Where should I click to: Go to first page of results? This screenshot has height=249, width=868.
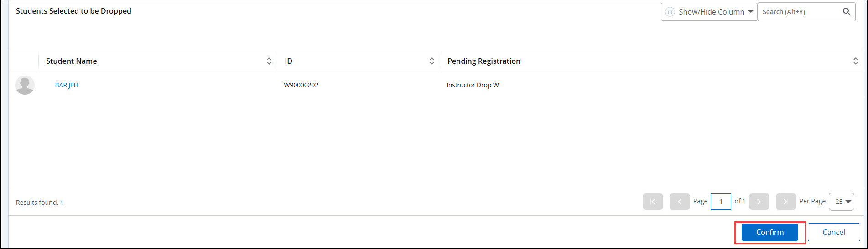(653, 202)
